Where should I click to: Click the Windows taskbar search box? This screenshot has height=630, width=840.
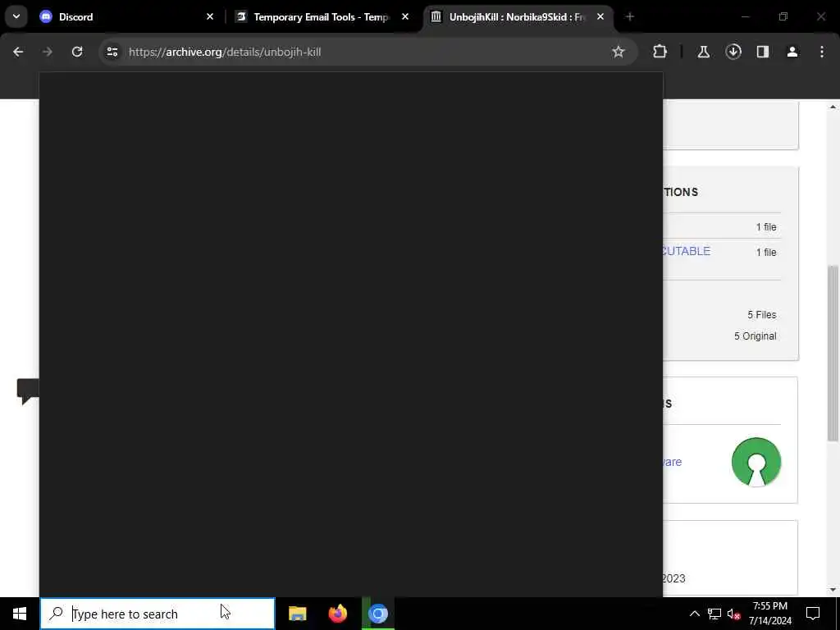(157, 614)
